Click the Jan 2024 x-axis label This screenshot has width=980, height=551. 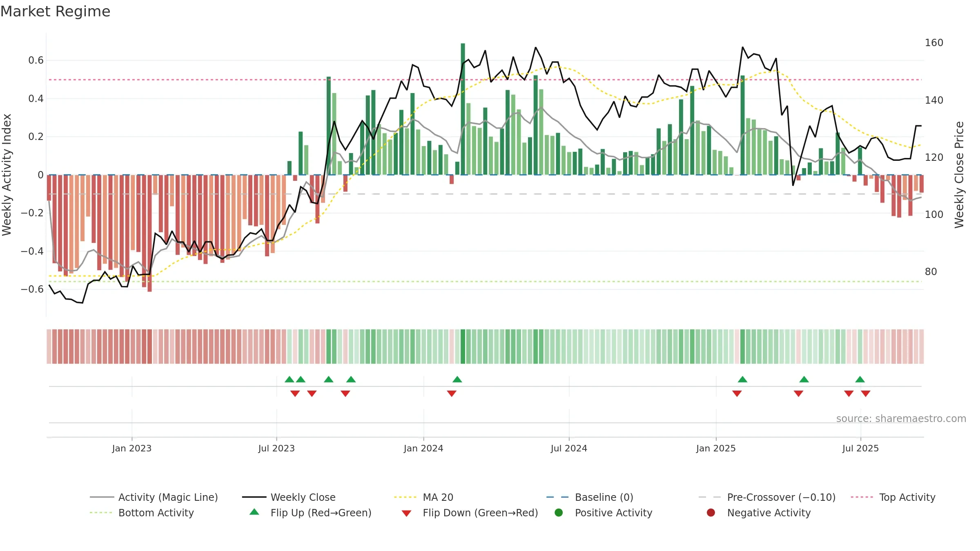tap(423, 448)
